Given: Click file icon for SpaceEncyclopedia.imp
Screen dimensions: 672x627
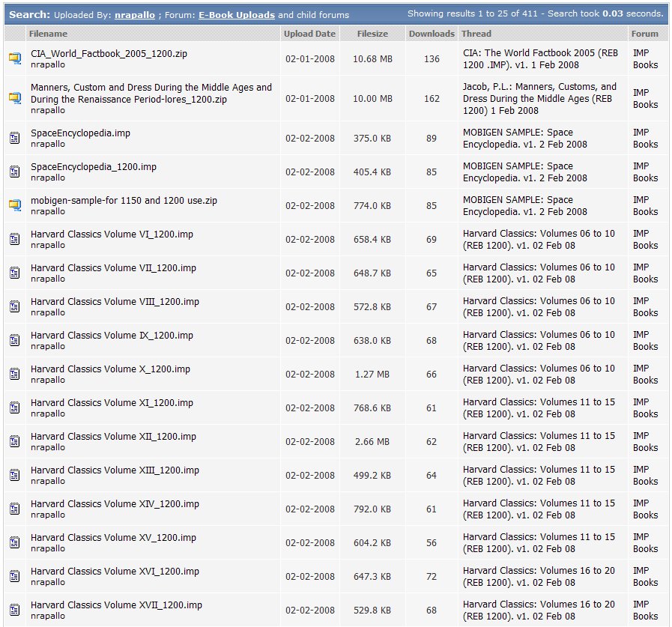Looking at the screenshot, I should [14, 139].
